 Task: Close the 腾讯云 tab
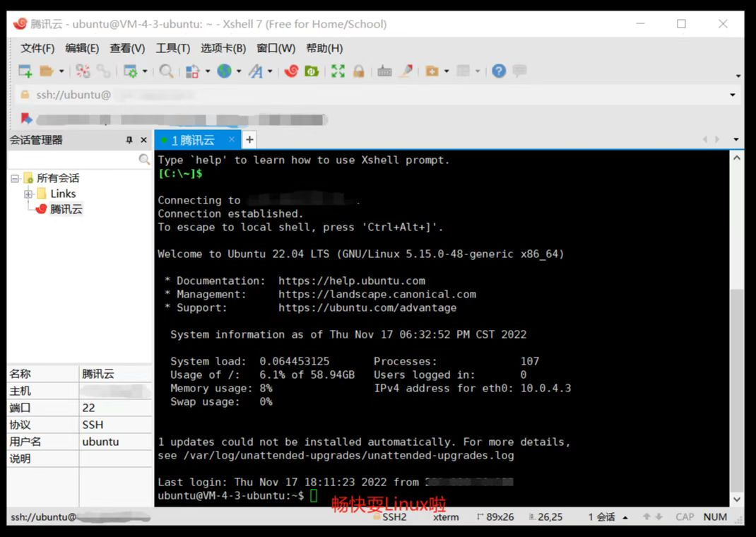(x=232, y=139)
